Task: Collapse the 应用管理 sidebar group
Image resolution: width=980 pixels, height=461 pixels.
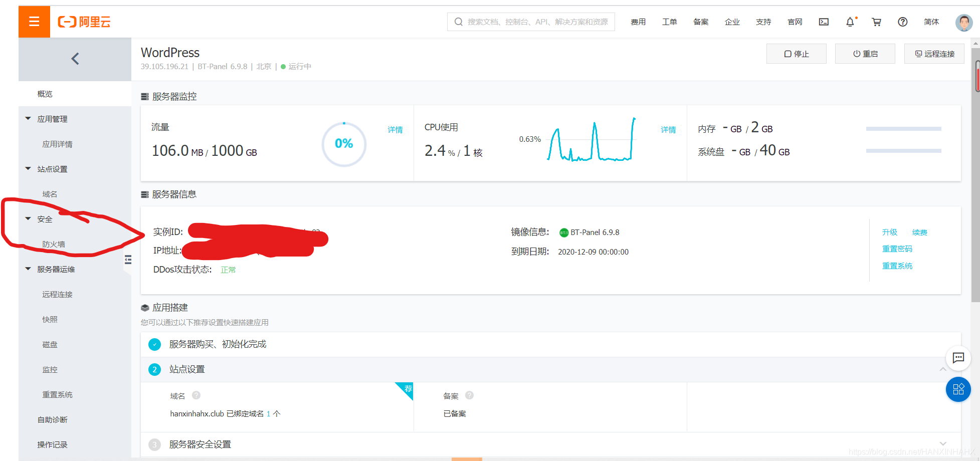Action: (x=28, y=119)
